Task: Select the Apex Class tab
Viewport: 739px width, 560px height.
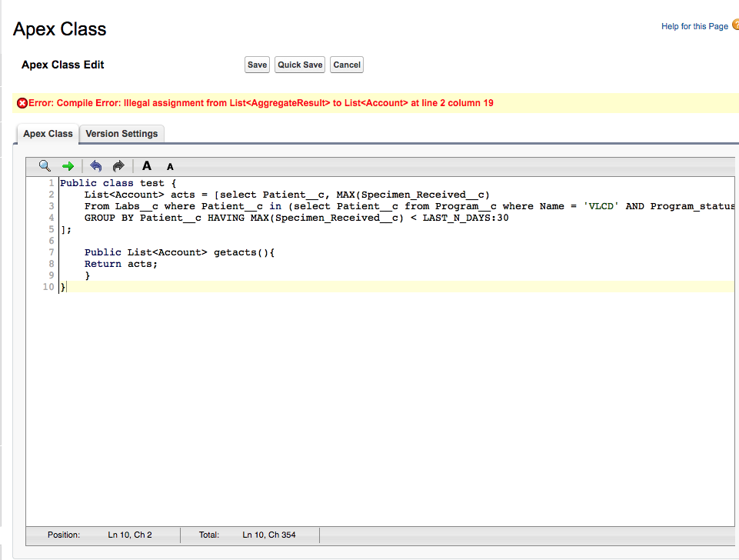Action: click(x=48, y=134)
